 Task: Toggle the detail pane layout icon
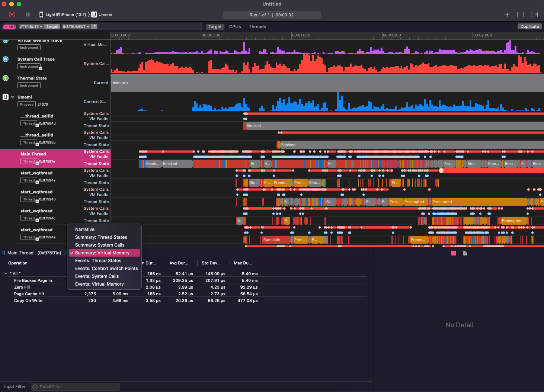pyautogui.click(x=521, y=15)
